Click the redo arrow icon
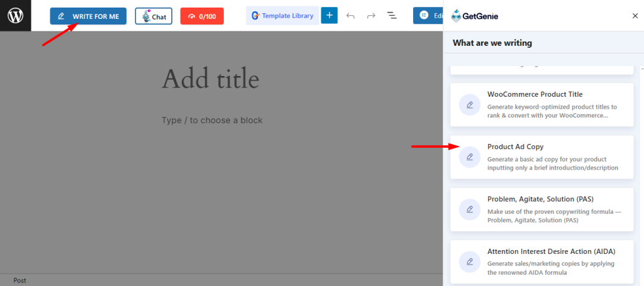 click(x=371, y=16)
